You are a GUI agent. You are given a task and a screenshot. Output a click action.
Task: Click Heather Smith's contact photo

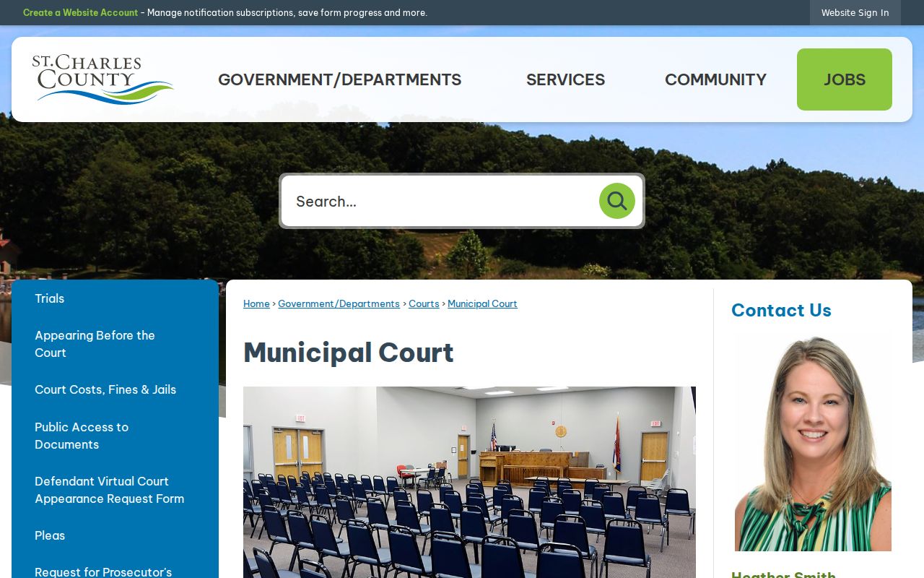coord(813,443)
